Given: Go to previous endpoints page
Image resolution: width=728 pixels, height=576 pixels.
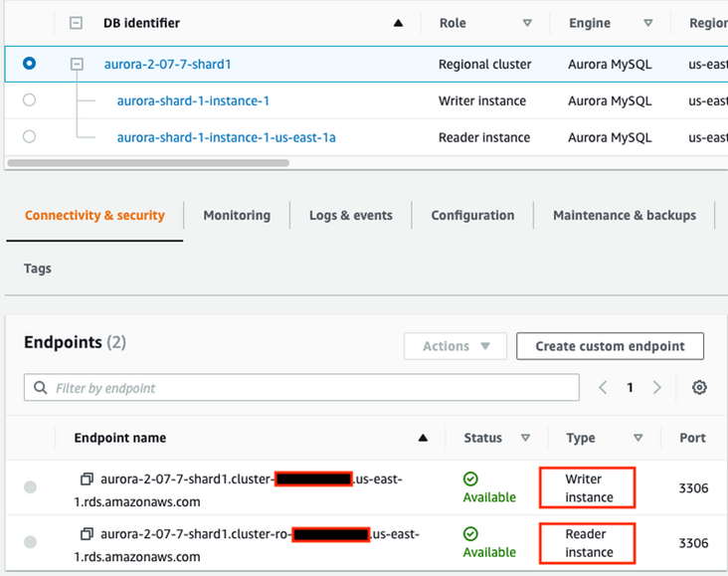Looking at the screenshot, I should [603, 387].
